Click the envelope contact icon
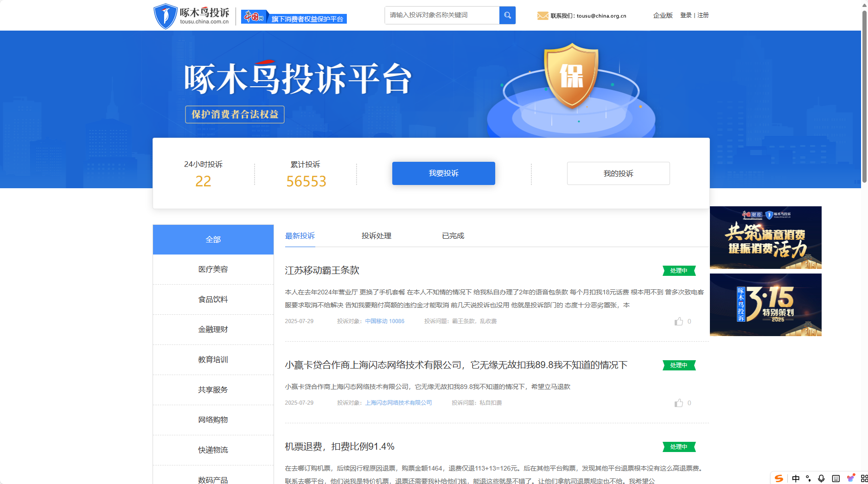The width and height of the screenshot is (868, 484). [x=542, y=16]
